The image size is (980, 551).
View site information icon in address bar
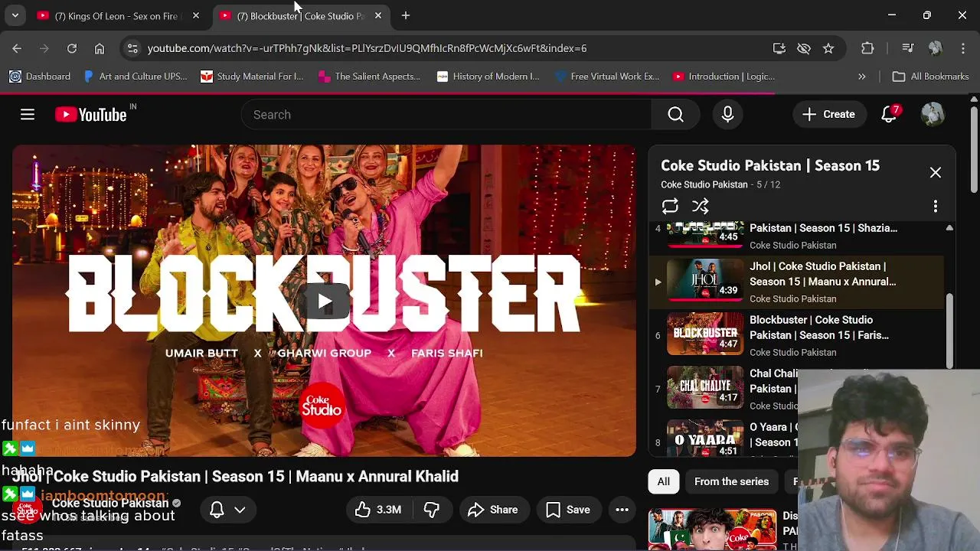[x=132, y=48]
